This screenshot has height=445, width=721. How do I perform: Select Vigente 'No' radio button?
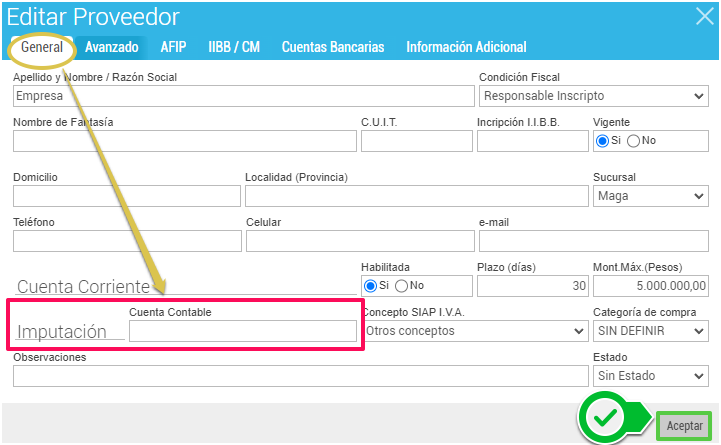click(633, 141)
